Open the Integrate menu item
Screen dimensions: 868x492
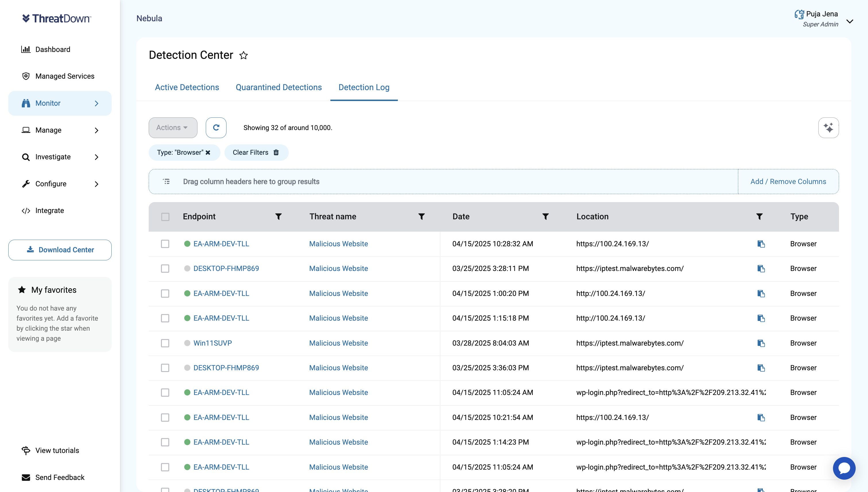(x=49, y=210)
